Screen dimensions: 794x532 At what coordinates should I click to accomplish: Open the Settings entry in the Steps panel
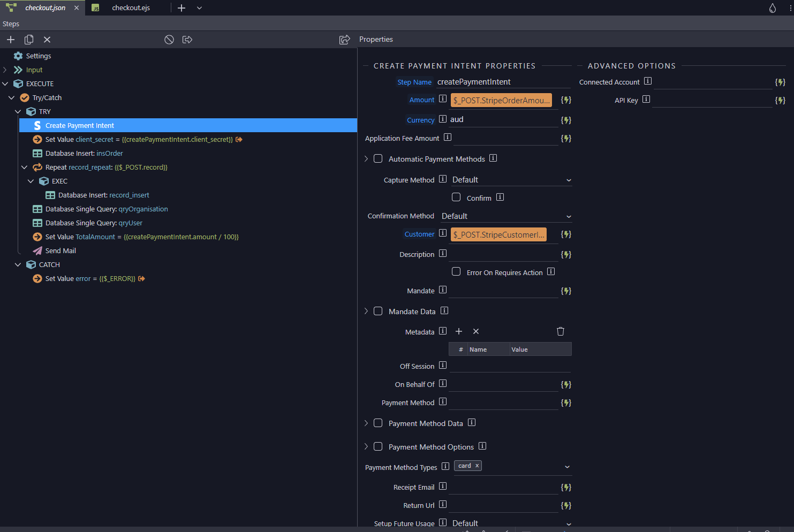coord(37,56)
